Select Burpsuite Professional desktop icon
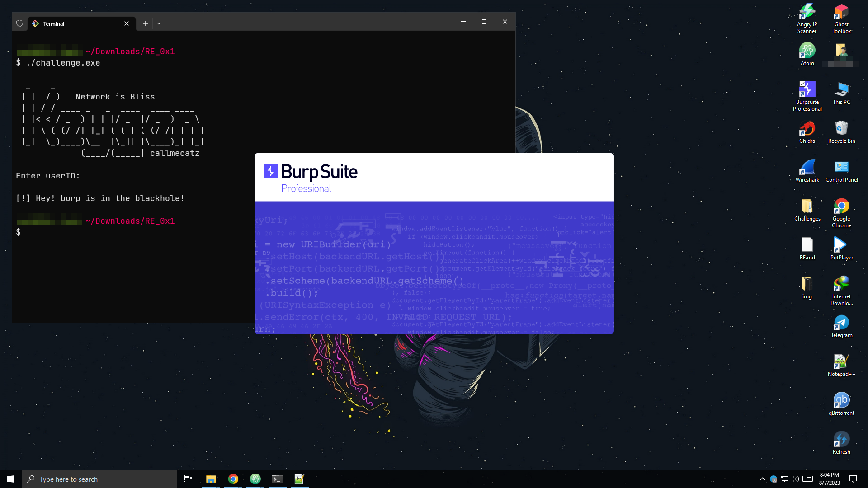This screenshot has height=488, width=868. pyautogui.click(x=807, y=96)
